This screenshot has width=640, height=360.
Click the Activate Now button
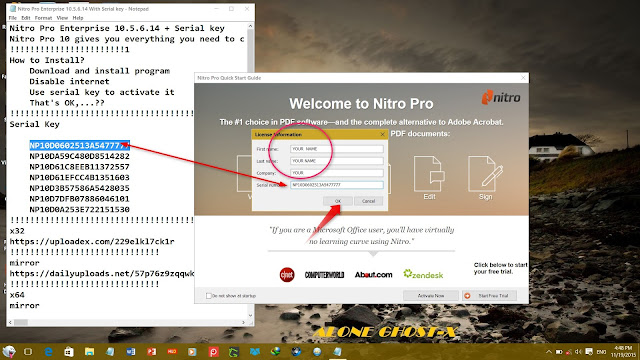click(x=431, y=296)
